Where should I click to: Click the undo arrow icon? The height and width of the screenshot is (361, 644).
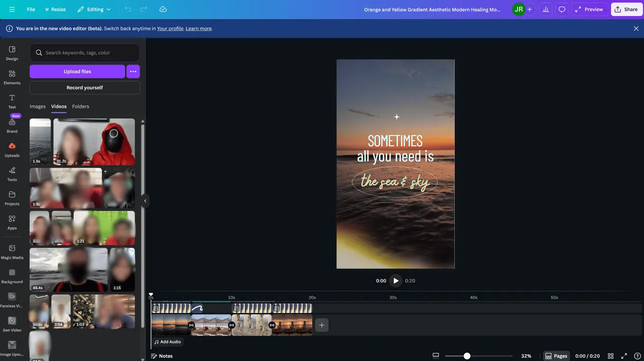pos(128,9)
